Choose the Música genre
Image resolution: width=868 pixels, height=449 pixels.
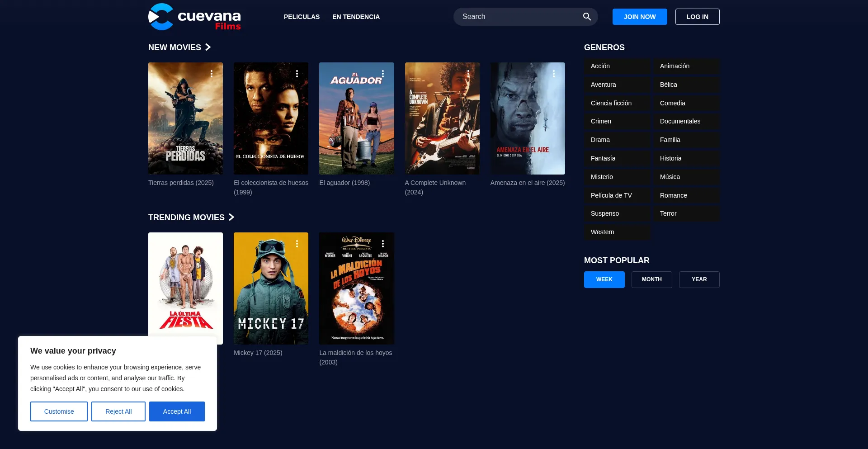tap(686, 177)
